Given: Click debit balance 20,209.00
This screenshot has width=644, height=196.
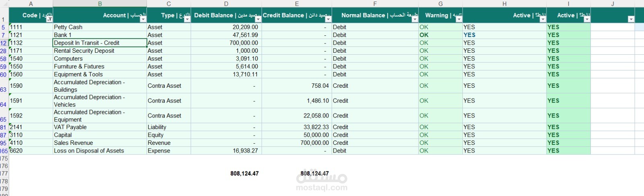Looking at the screenshot, I should 226,27.
